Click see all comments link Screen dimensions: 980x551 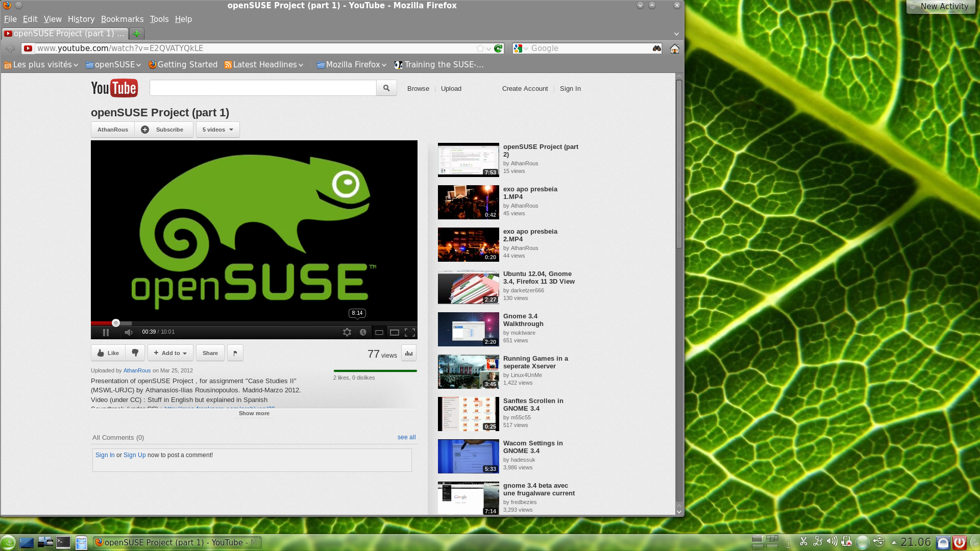click(x=406, y=437)
